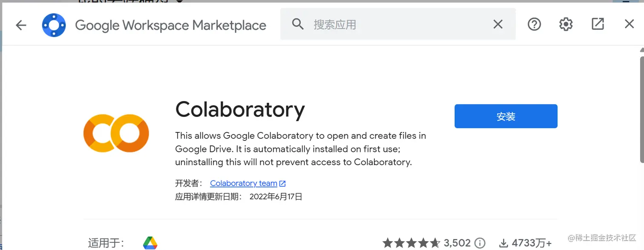This screenshot has width=644, height=250.
Task: Click the Google Workspace Marketplace title
Action: 171,25
